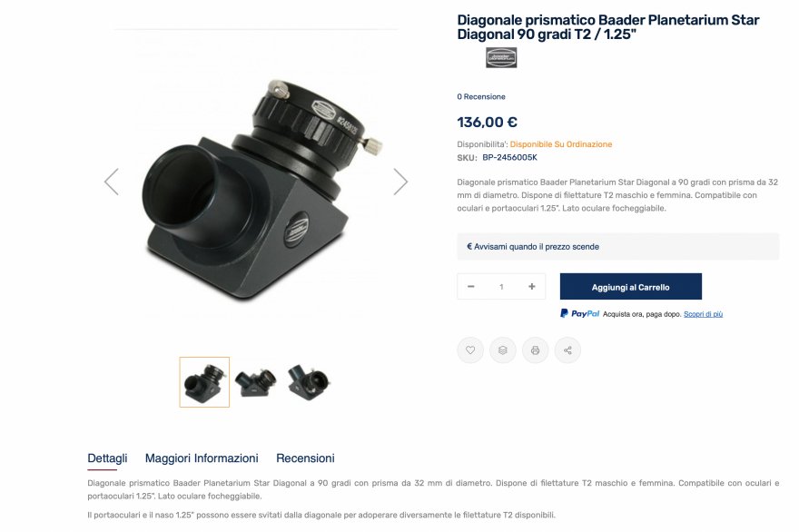Open the Maggiori Informazioni tab
799x532 pixels.
pos(202,458)
